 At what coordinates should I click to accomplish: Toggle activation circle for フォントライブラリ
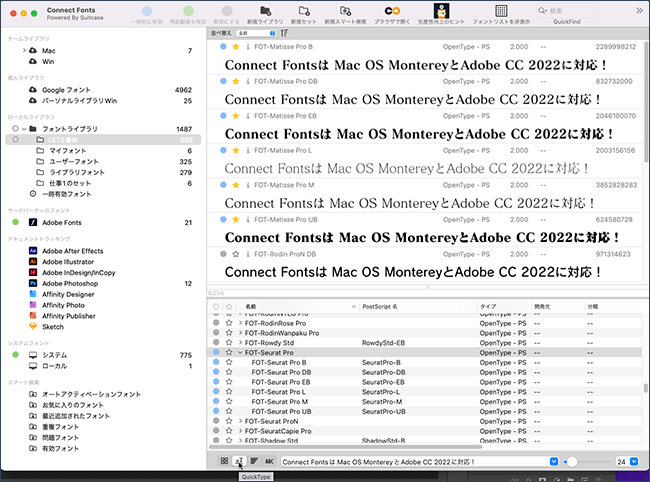point(15,129)
